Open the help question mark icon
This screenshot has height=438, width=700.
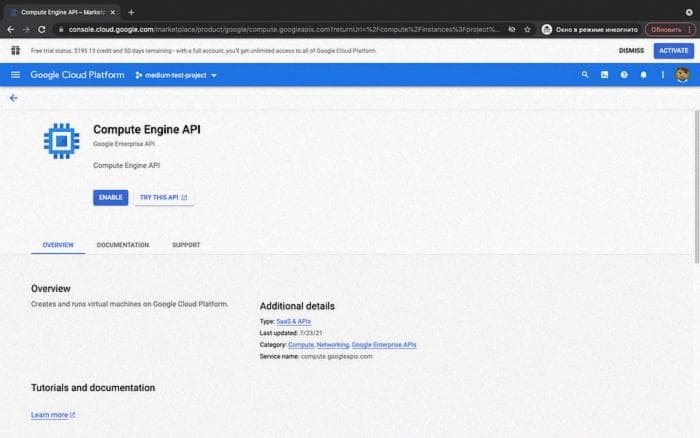(x=624, y=75)
